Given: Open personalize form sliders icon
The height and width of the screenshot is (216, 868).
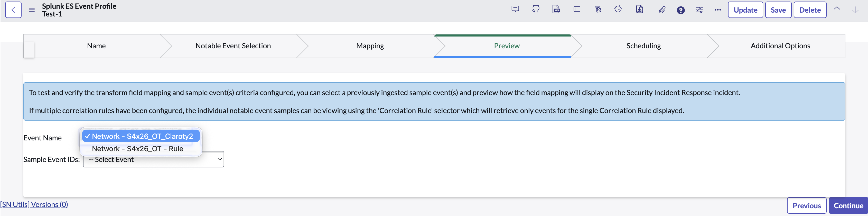Looking at the screenshot, I should tap(699, 10).
